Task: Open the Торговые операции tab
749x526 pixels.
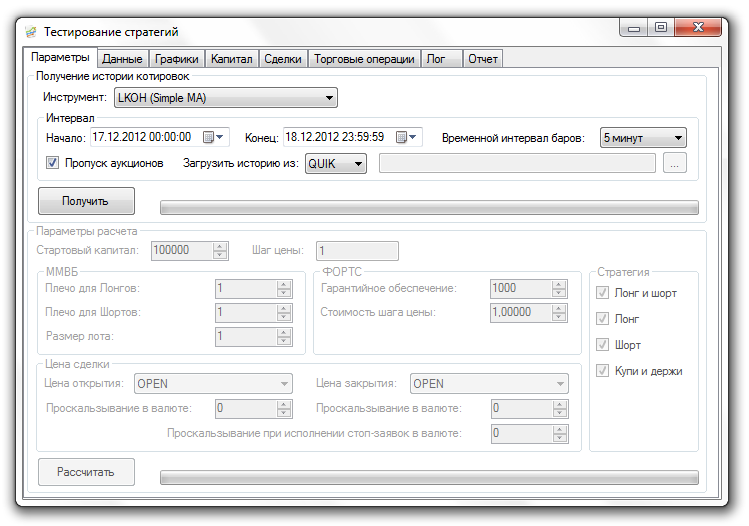Action: click(364, 59)
